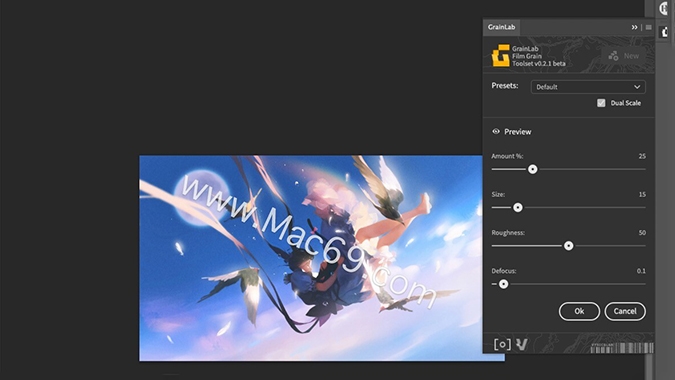675x380 pixels.
Task: Click the top collapsed dock icon at right edge
Action: (663, 9)
